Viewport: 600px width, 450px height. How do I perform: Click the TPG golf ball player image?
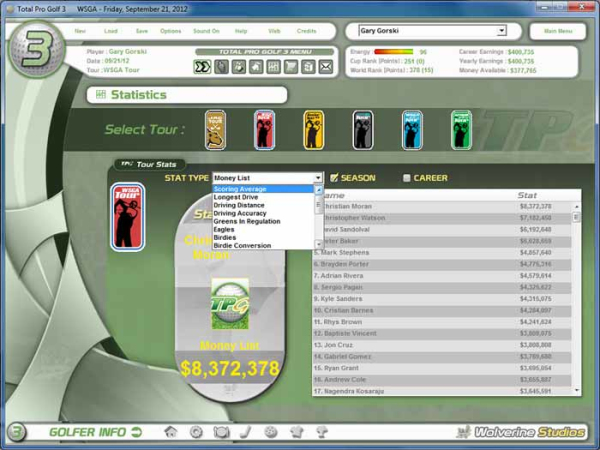[230, 304]
